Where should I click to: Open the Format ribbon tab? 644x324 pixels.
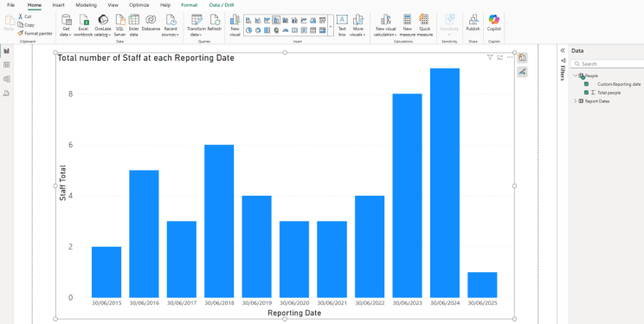pyautogui.click(x=190, y=5)
